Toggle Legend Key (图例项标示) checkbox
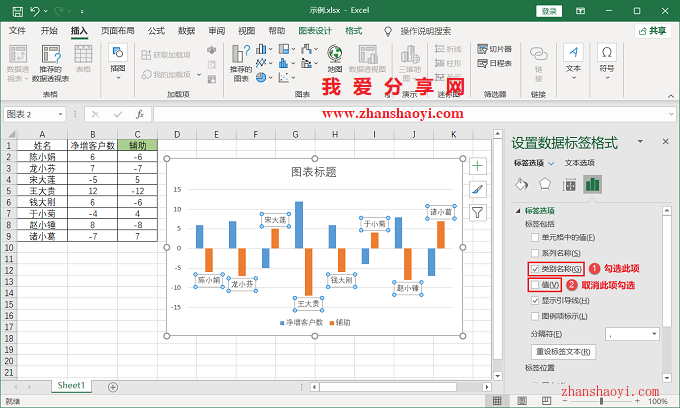The height and width of the screenshot is (408, 680). 535,317
